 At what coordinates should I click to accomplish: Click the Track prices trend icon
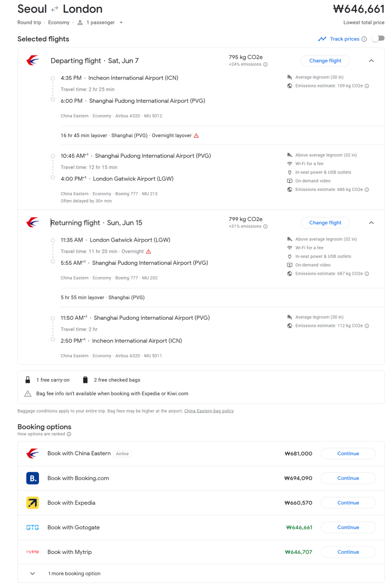(x=322, y=39)
